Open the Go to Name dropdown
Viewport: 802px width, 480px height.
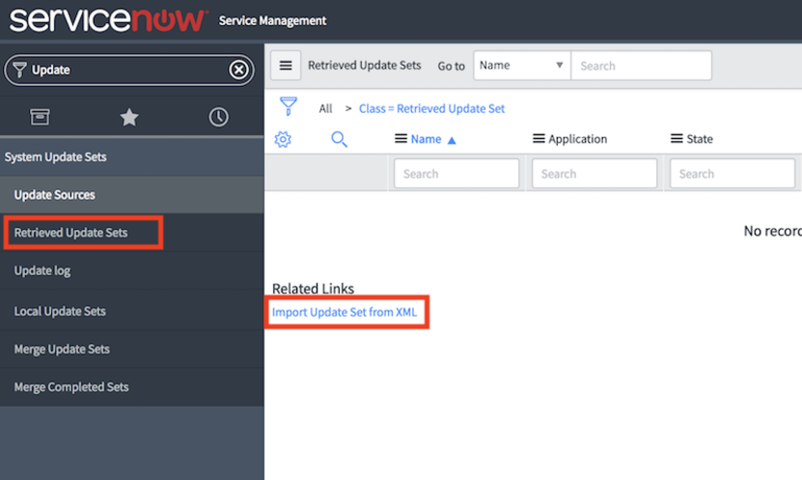point(522,65)
